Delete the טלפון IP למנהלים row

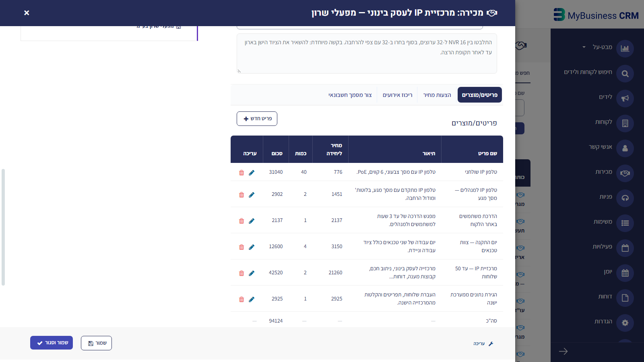pos(242,195)
